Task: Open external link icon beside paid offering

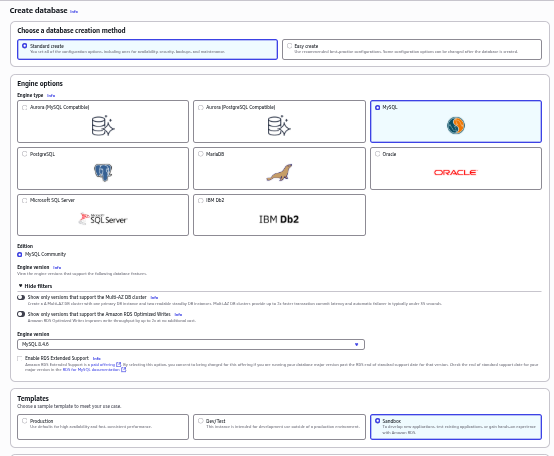Action: [x=119, y=365]
